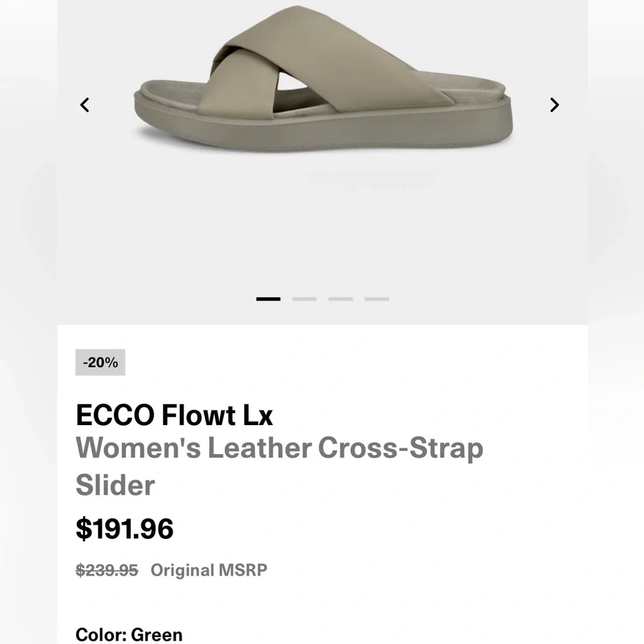Open the ECCO Flowt Lx product title
The width and height of the screenshot is (644, 644).
point(175,415)
